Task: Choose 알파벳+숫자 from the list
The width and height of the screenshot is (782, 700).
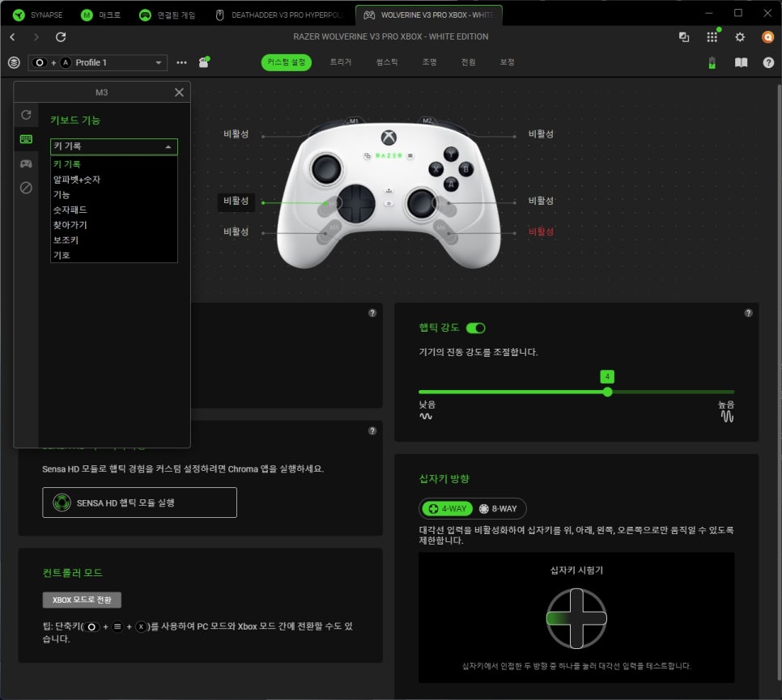Action: click(113, 180)
